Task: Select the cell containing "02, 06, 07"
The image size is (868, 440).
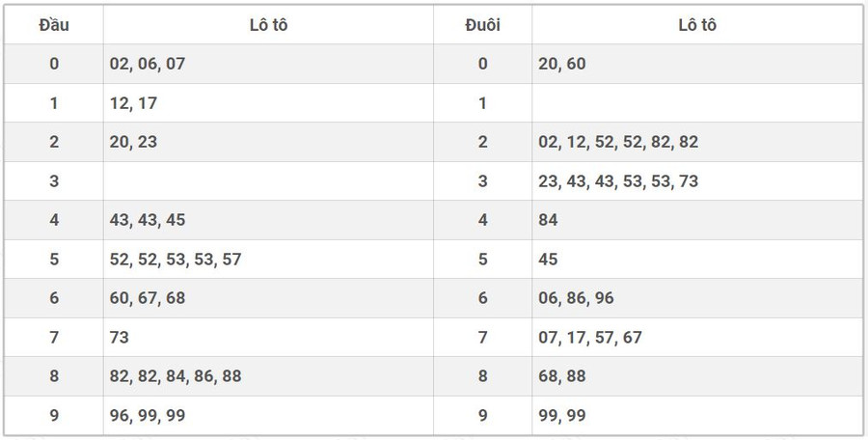Action: pos(147,64)
